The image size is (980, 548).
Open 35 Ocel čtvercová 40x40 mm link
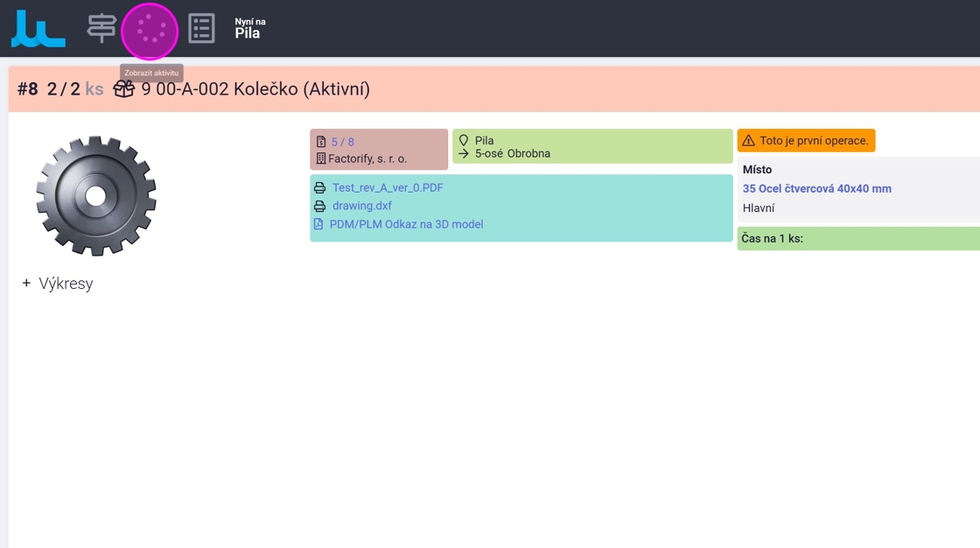point(816,189)
